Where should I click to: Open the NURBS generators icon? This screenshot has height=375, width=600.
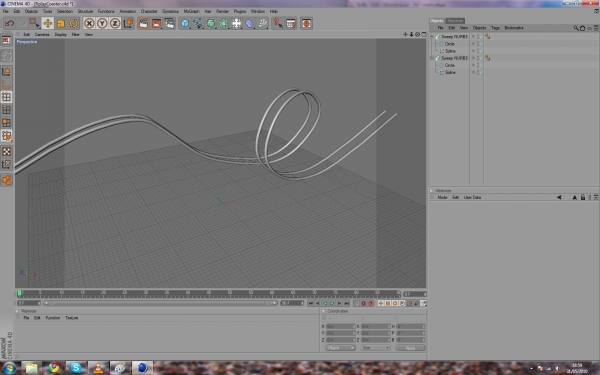click(211, 23)
